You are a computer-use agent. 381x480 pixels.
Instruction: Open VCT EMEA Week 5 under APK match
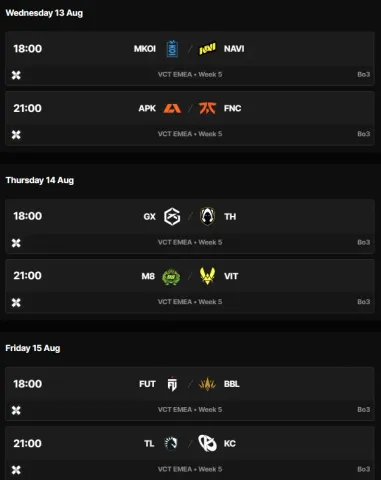click(190, 134)
